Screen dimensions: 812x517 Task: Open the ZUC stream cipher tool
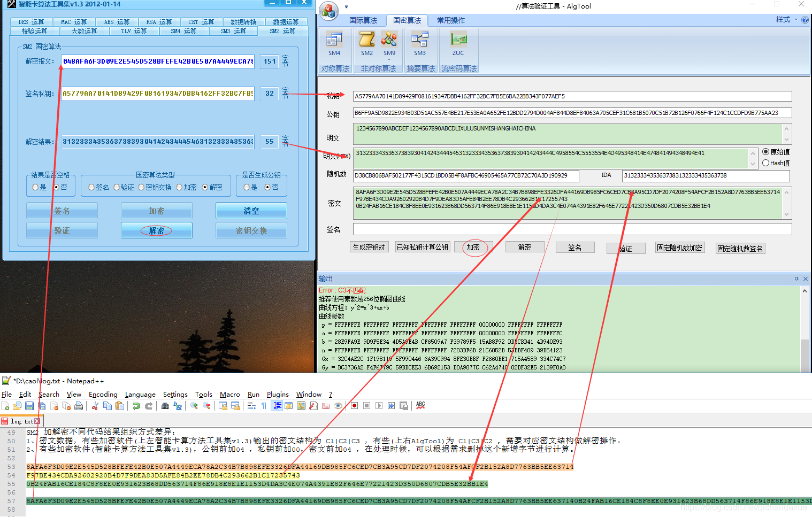(x=458, y=43)
